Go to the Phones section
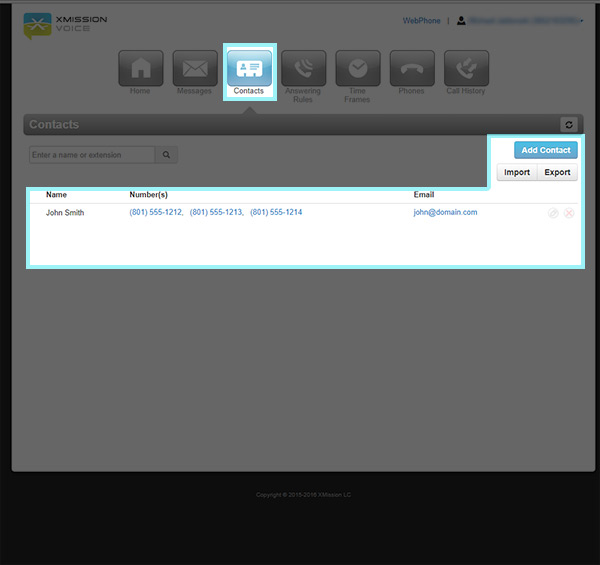The width and height of the screenshot is (600, 565). 411,69
